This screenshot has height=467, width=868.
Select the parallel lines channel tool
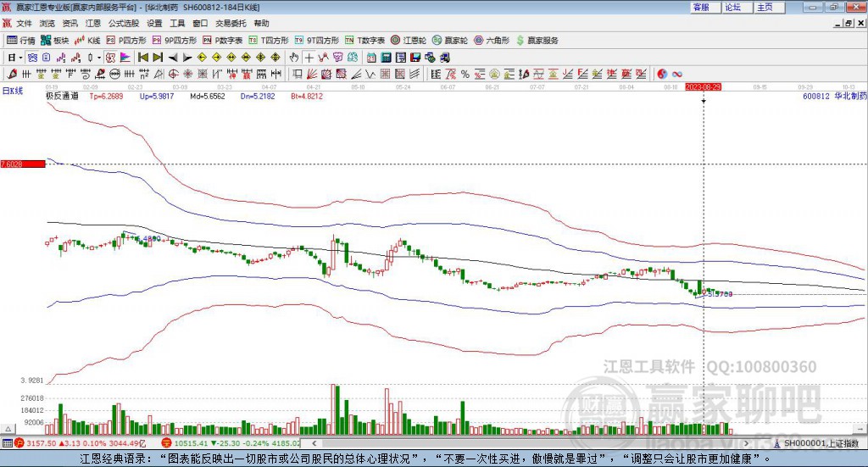click(x=415, y=74)
